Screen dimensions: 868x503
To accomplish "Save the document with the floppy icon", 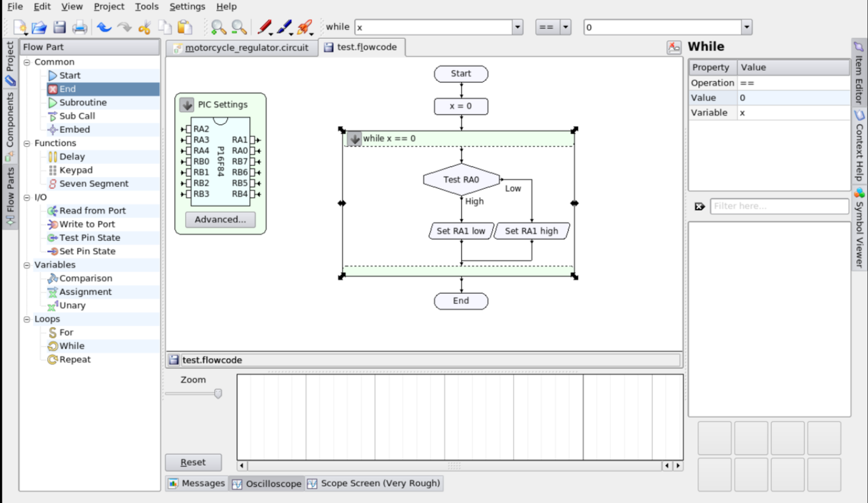I will (60, 27).
